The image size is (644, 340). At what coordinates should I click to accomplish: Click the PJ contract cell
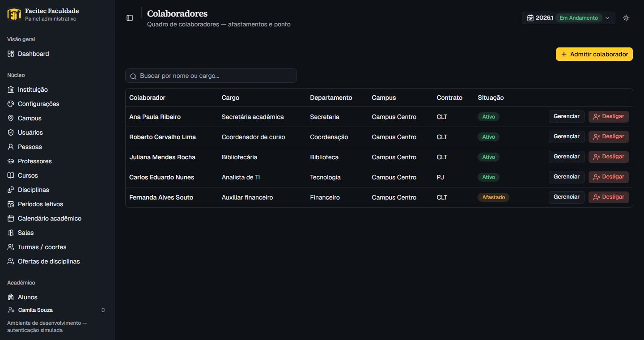tap(441, 177)
